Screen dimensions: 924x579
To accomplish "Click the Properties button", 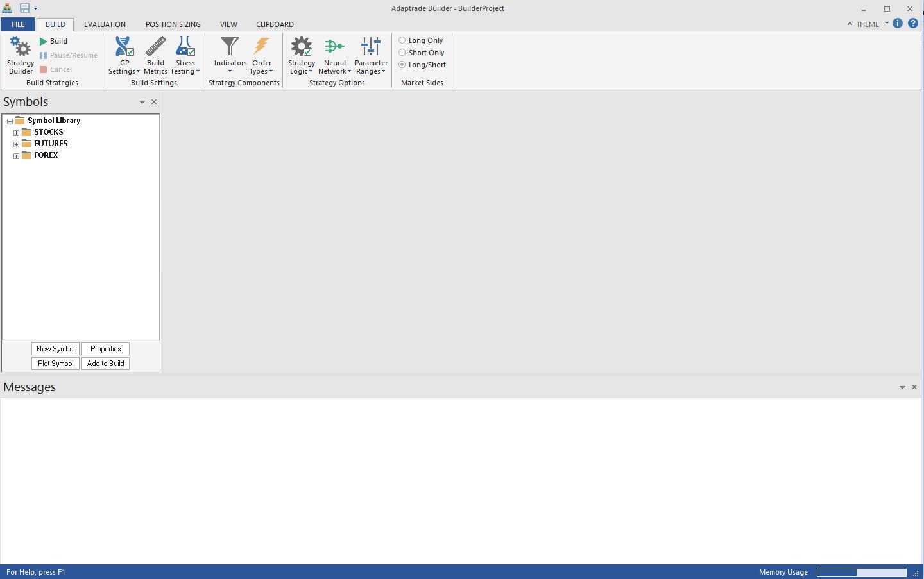I will coord(106,349).
